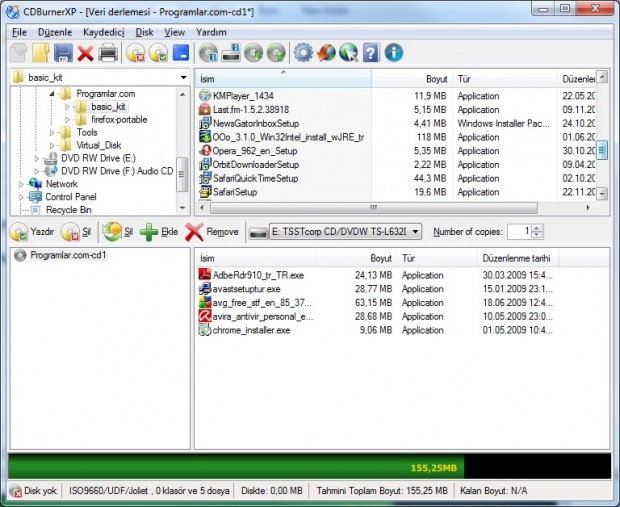The height and width of the screenshot is (507, 620).
Task: Click the Programlar.com-cd1 disc icon
Action: tap(20, 255)
